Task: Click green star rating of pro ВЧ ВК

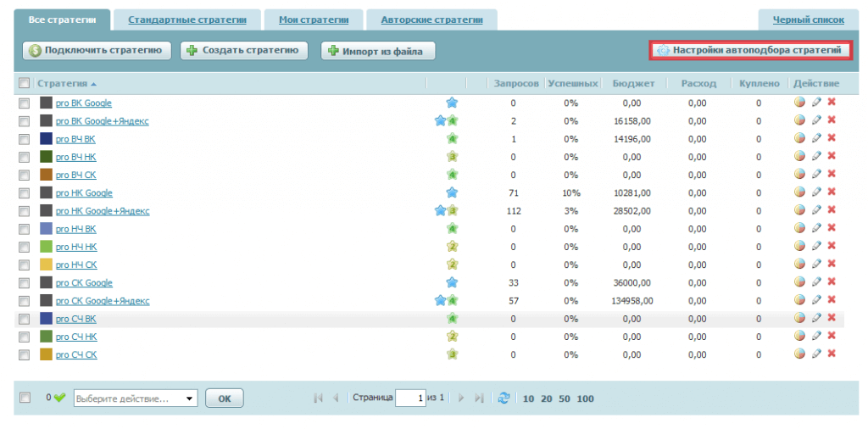Action: click(x=453, y=138)
